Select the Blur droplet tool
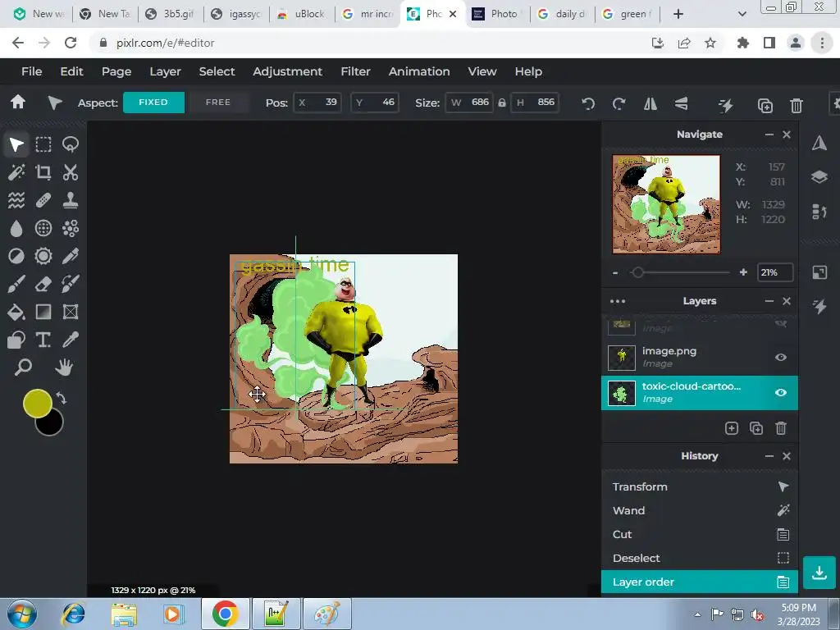 (x=16, y=228)
